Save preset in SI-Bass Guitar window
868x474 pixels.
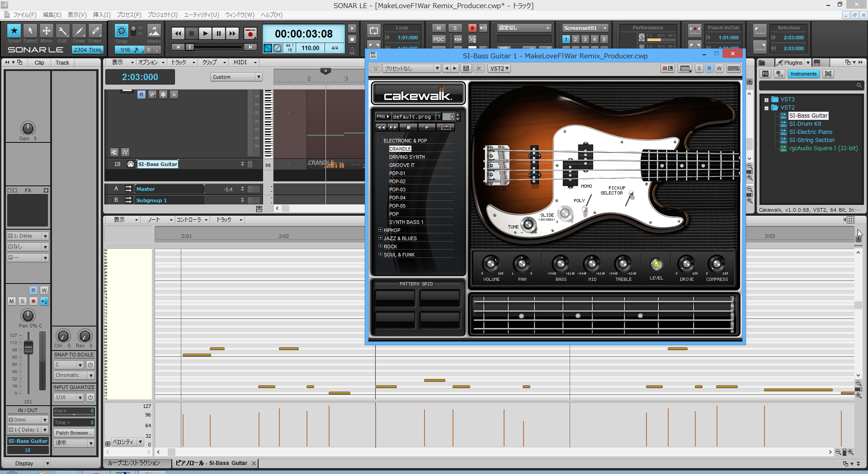coord(466,68)
